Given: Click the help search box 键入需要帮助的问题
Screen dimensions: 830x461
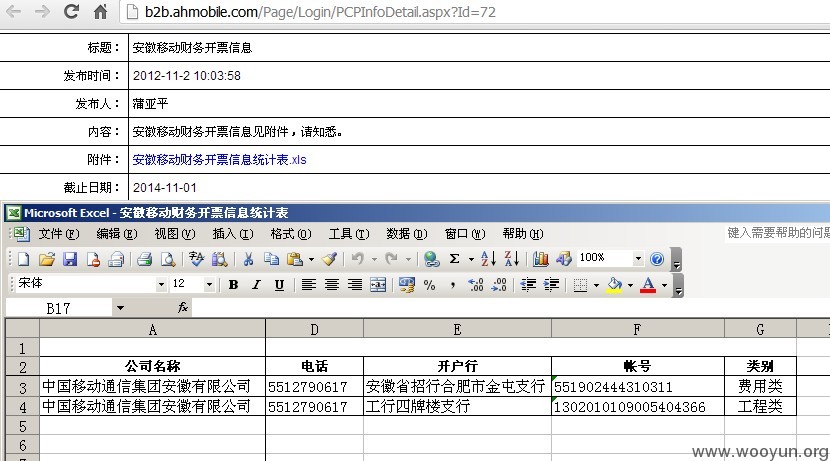Looking at the screenshot, I should click(x=778, y=233).
